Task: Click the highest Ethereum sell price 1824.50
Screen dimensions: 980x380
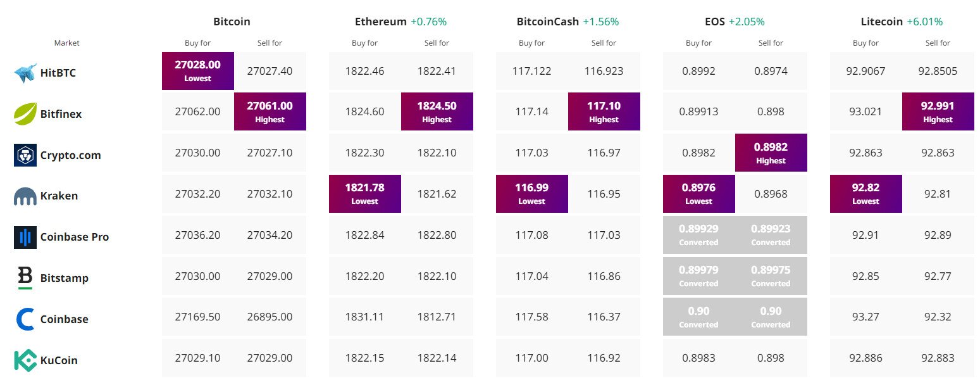Action: pyautogui.click(x=437, y=111)
